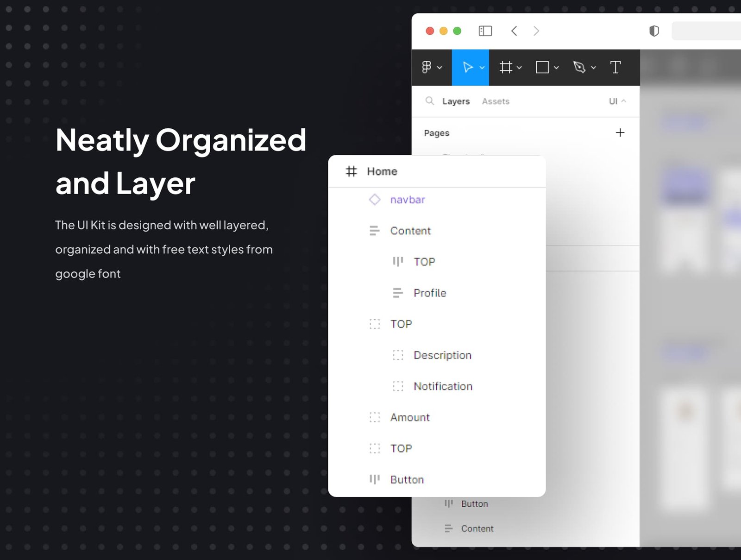
Task: Expand the Pen tool dropdown arrow
Action: click(x=594, y=68)
